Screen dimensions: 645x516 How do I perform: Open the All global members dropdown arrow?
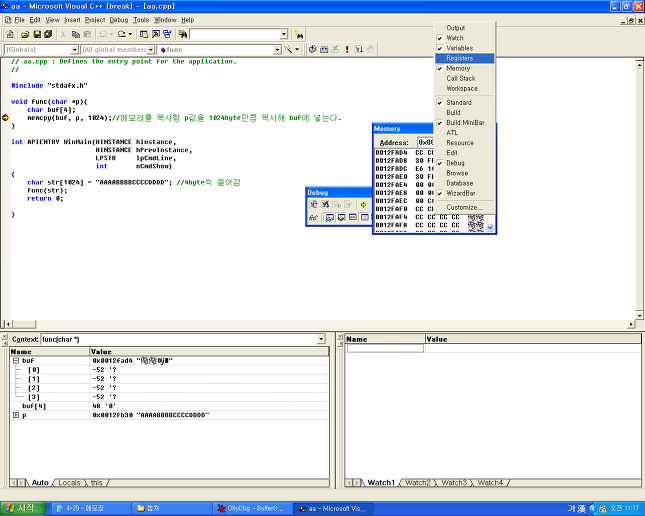point(151,50)
